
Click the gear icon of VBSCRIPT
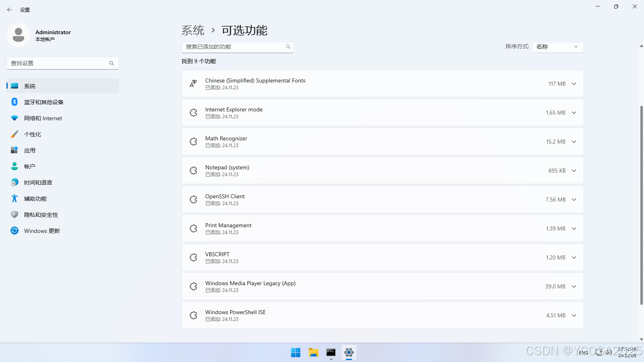click(x=193, y=257)
